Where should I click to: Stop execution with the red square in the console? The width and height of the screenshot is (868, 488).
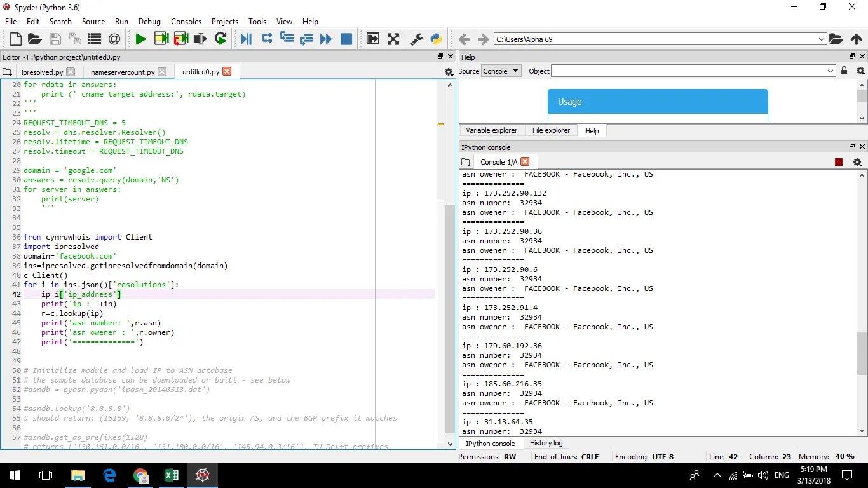[x=839, y=162]
